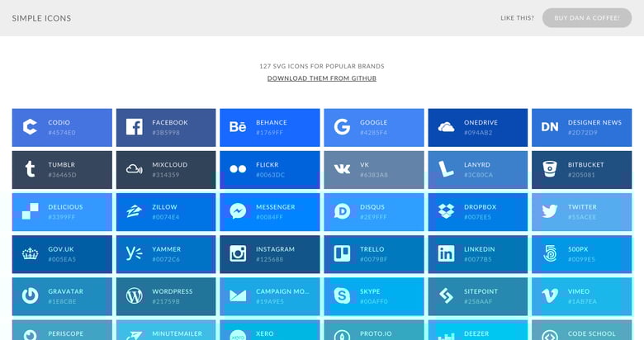The width and height of the screenshot is (644, 340).
Task: Click the LINKEDIN brand name
Action: (x=480, y=249)
